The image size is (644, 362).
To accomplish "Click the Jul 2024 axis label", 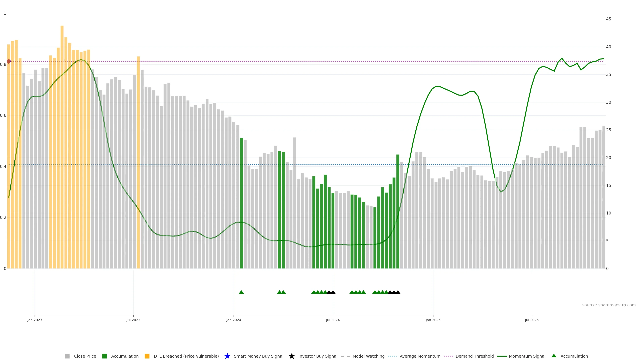I will pos(333,320).
